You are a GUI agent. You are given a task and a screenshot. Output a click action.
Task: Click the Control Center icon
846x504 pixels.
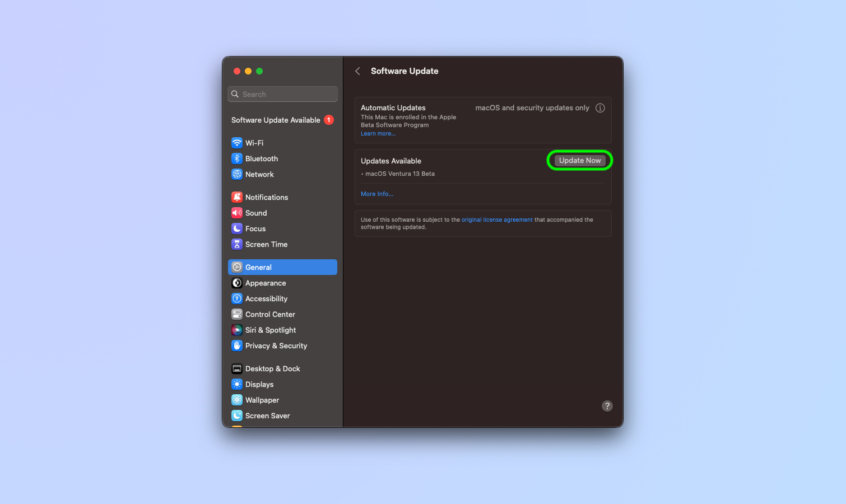click(x=237, y=314)
